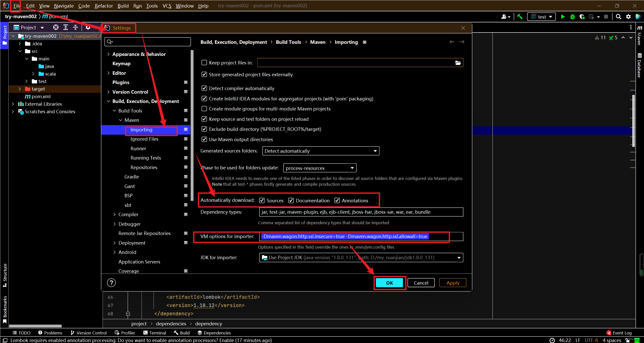The image size is (644, 343).
Task: Open the Refactor menu
Action: coord(103,6)
